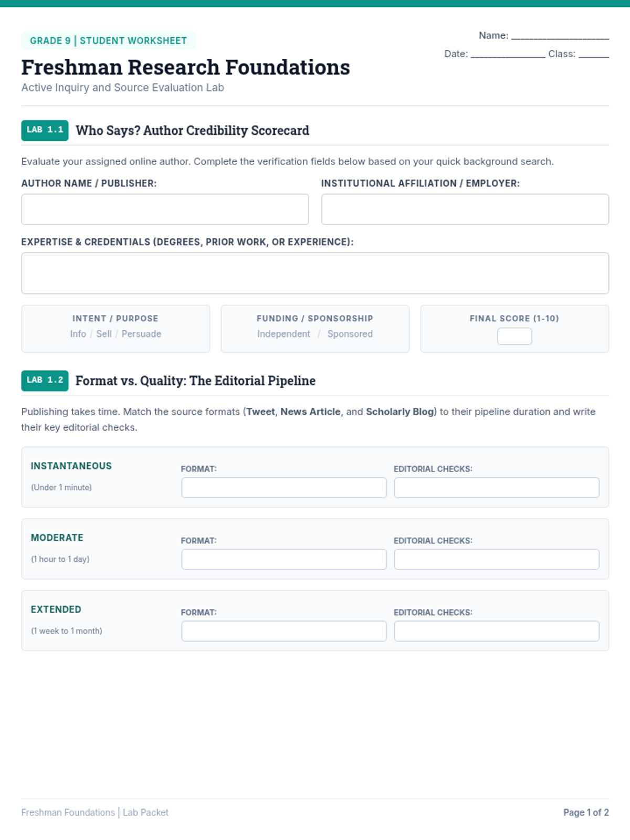Select the Sell intent option
The image size is (630, 840).
(x=104, y=334)
